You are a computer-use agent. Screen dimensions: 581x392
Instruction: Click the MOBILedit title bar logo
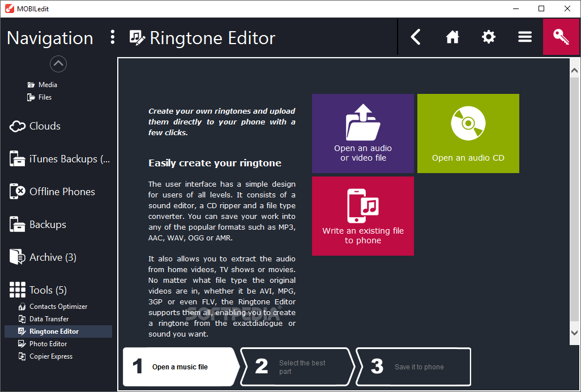click(9, 8)
